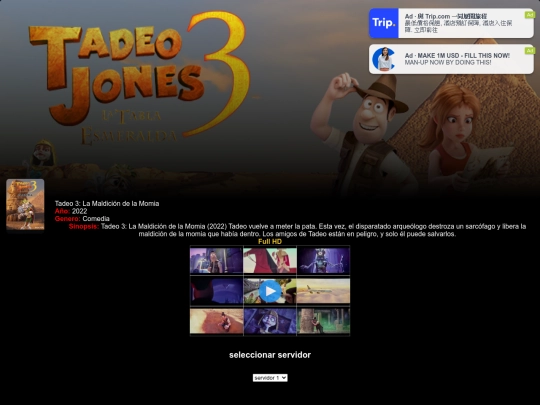Image resolution: width=540 pixels, height=405 pixels.
Task: Click the airplane preview frame in the video grid
Action: pyautogui.click(x=323, y=291)
